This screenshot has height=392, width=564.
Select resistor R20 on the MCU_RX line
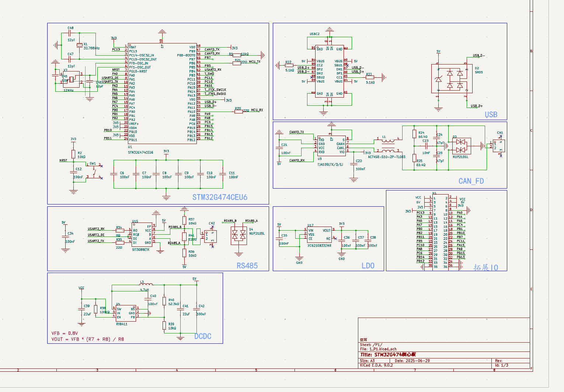tap(239, 111)
